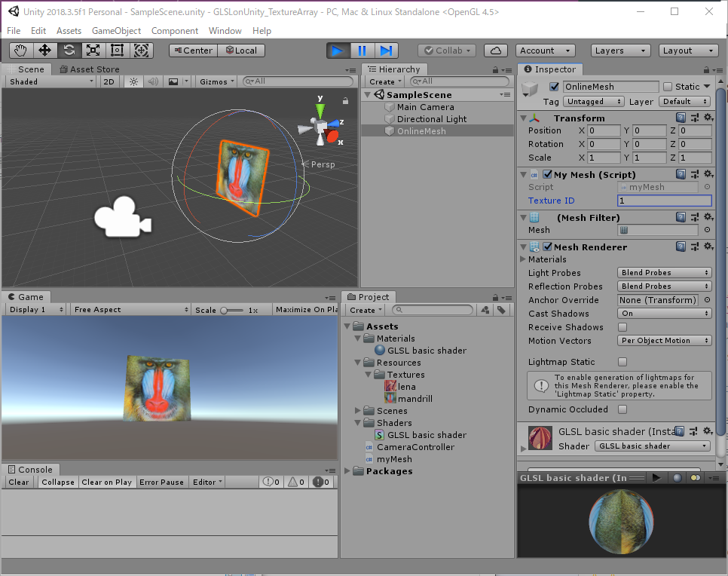Disable My Mesh script checkbox
Image resolution: width=728 pixels, height=576 pixels.
click(x=547, y=174)
